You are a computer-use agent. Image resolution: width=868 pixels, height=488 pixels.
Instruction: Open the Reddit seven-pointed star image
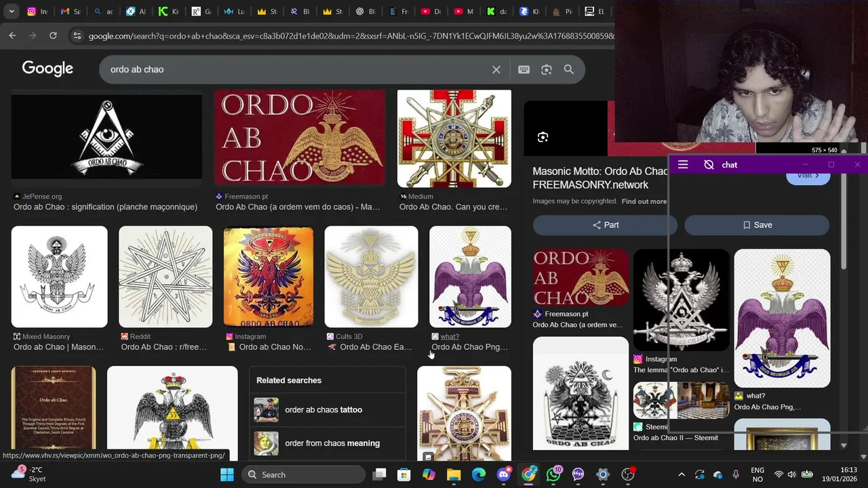(x=165, y=277)
